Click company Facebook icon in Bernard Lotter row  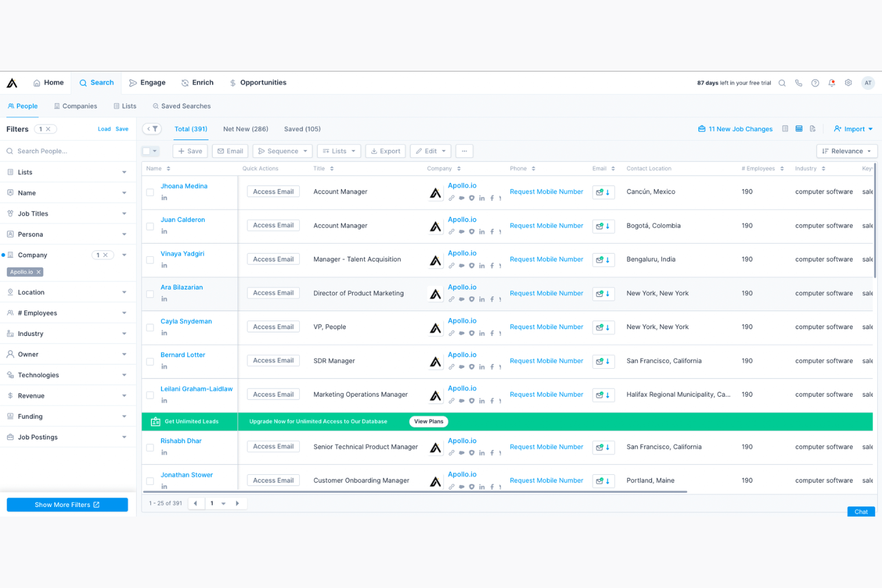[492, 367]
